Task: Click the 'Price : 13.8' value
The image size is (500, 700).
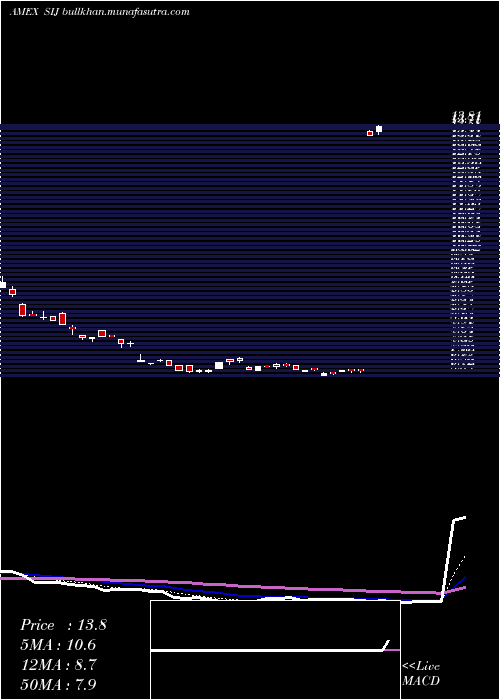Action: coord(63,625)
